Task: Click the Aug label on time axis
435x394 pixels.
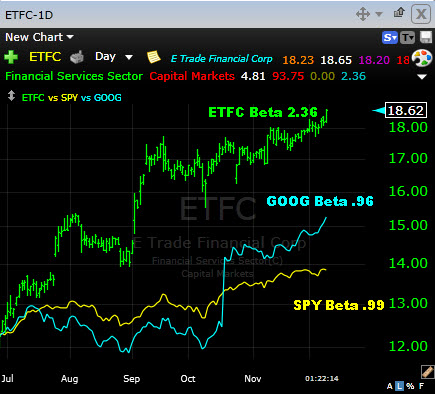Action: point(69,379)
